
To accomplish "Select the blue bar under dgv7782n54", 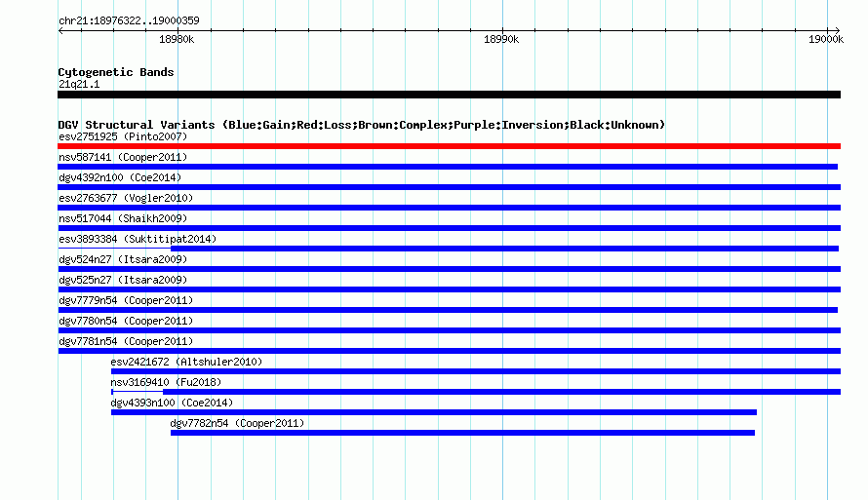I will pyautogui.click(x=462, y=433).
